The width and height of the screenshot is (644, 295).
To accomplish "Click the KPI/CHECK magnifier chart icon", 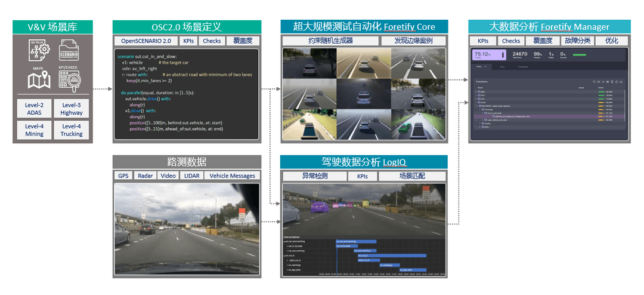I will pyautogui.click(x=70, y=80).
